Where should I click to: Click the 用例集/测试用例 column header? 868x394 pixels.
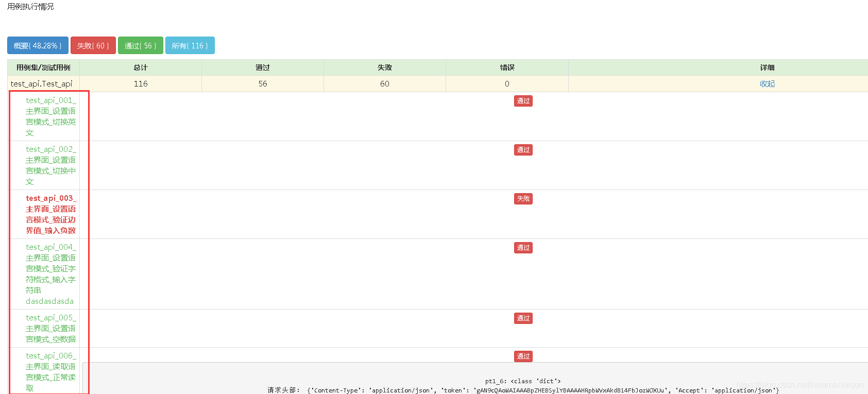click(43, 67)
